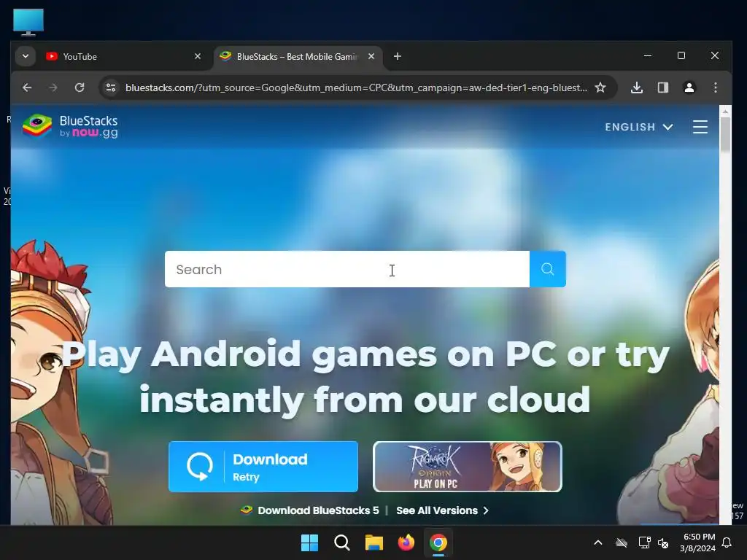Screen dimensions: 747x560
Task: View site information icon in address bar
Action: (x=111, y=87)
